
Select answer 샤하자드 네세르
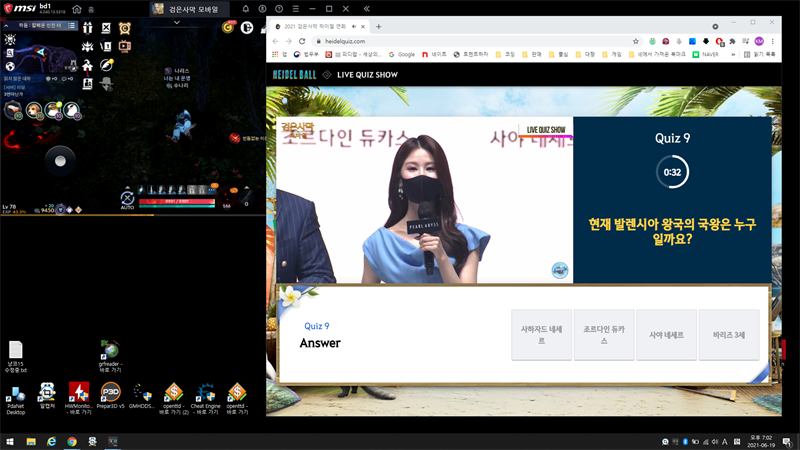(x=541, y=335)
